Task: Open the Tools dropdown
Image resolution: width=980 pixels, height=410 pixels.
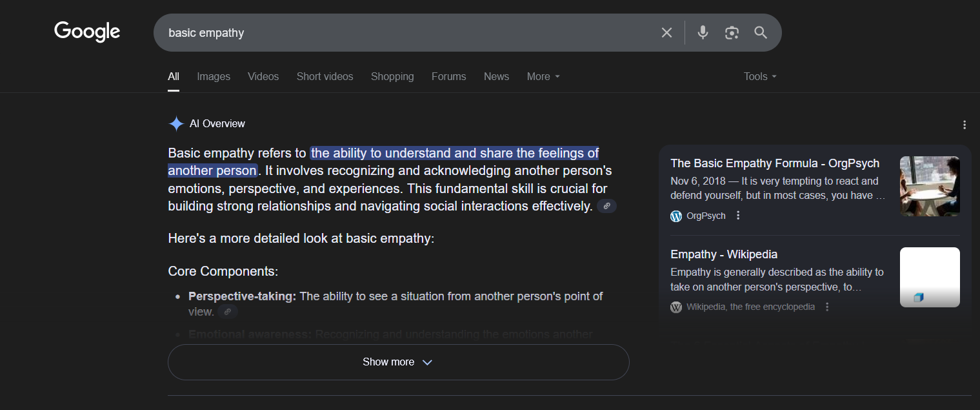Action: (x=760, y=76)
